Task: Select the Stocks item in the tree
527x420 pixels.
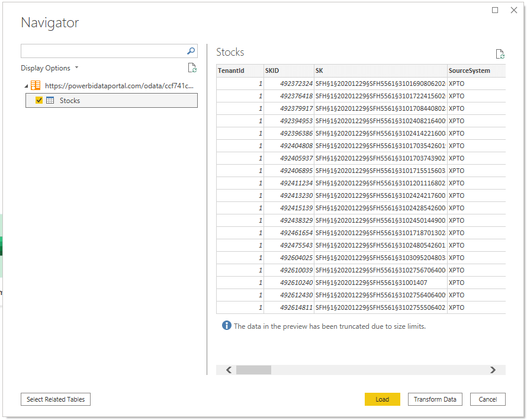Action: 69,100
